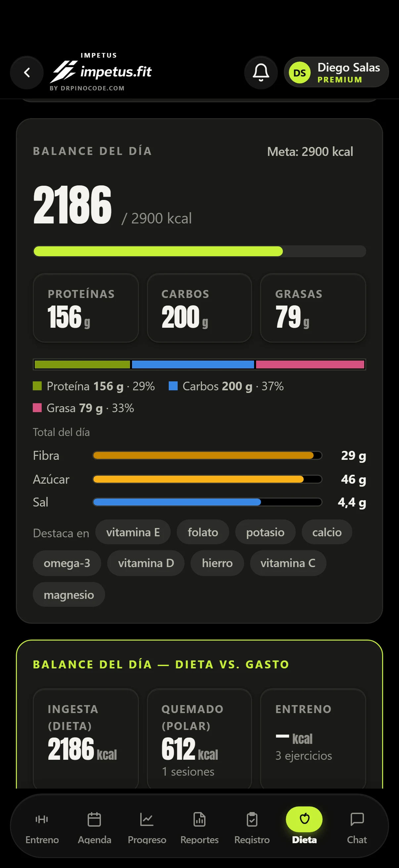Tap the impetus.fit logo
This screenshot has width=399, height=868.
101,72
